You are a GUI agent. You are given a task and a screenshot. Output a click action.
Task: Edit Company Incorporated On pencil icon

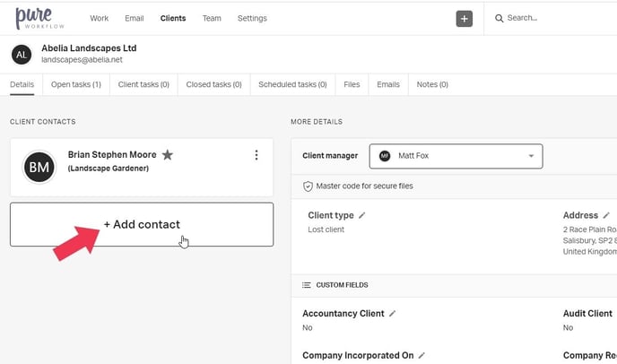pyautogui.click(x=422, y=356)
